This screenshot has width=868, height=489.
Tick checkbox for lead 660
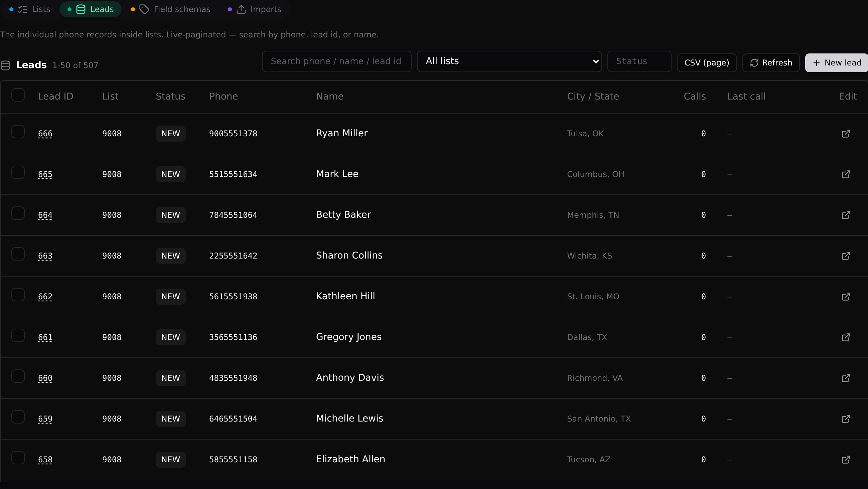click(x=18, y=376)
